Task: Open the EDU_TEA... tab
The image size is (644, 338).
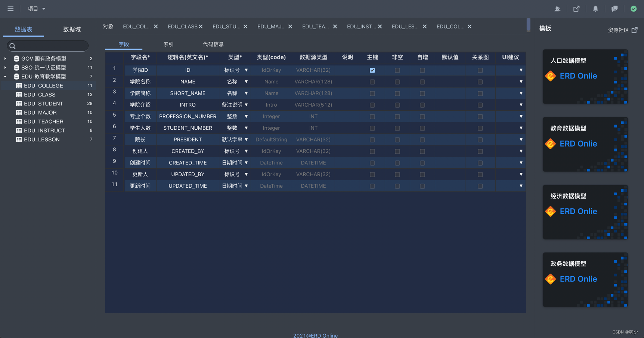Action: click(x=316, y=27)
